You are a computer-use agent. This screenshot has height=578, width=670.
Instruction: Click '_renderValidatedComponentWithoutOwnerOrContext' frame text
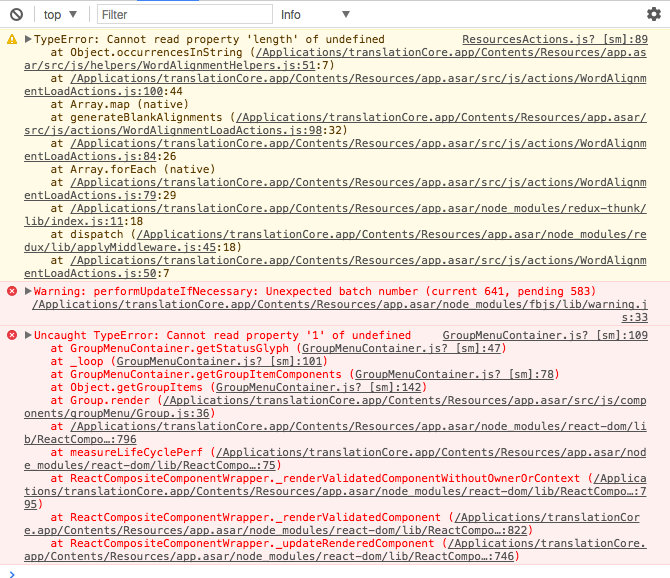pos(428,478)
